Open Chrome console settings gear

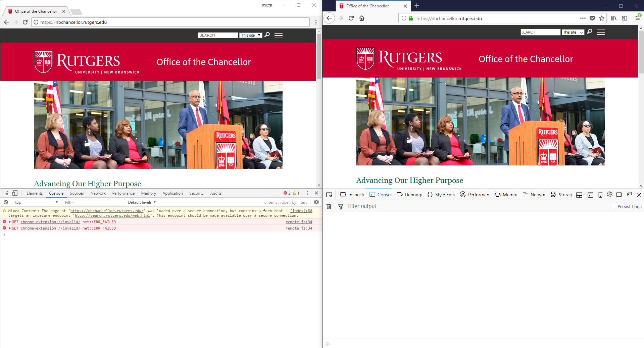[316, 202]
